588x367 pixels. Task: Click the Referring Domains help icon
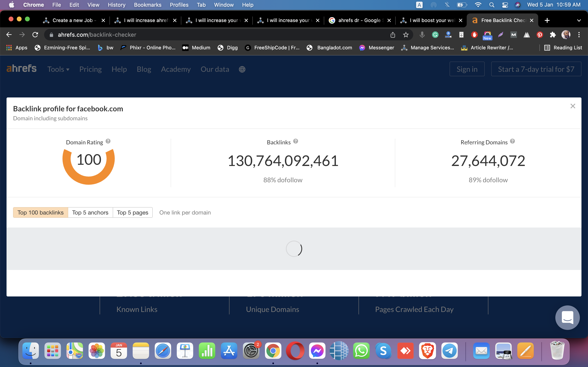pos(512,141)
